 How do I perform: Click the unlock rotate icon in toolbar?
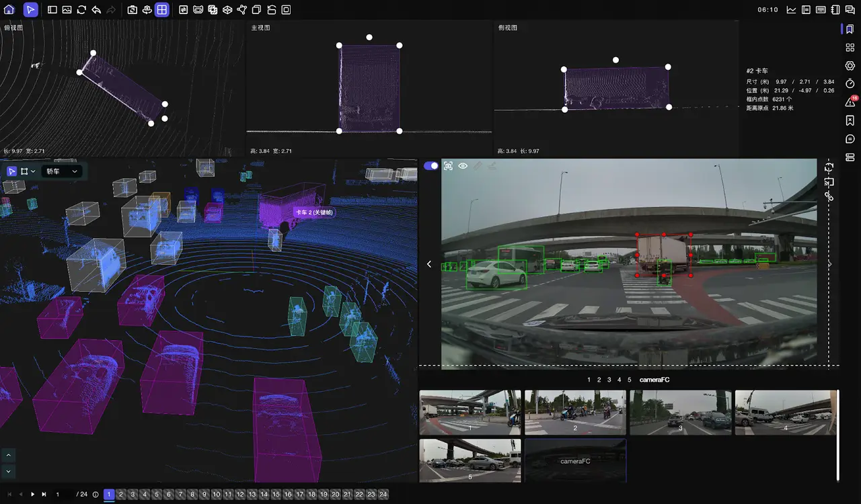(x=271, y=10)
